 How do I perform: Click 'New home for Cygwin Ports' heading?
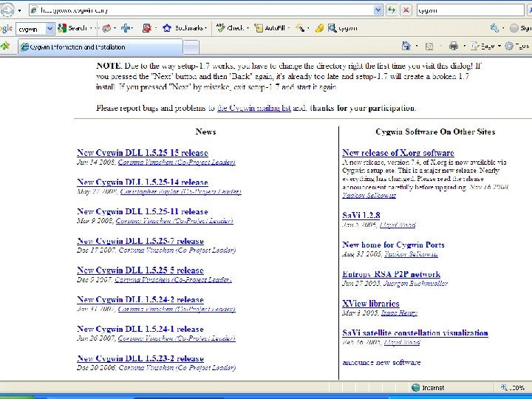click(393, 245)
